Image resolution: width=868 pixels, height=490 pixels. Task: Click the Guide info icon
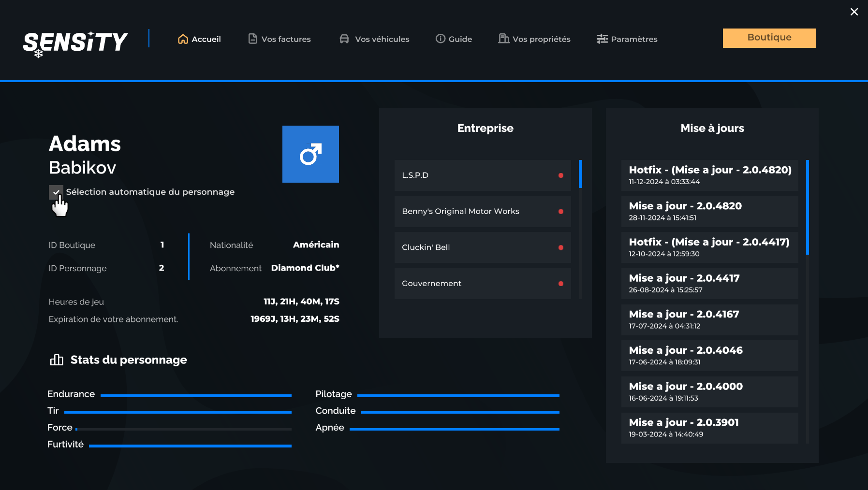441,39
